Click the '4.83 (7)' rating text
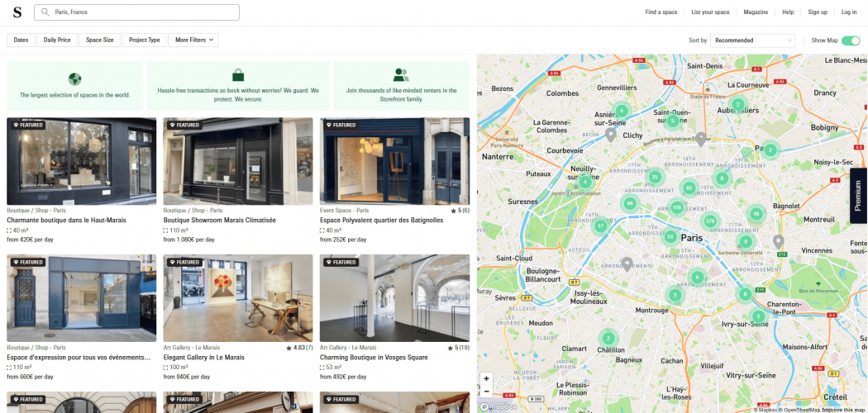The height and width of the screenshot is (413, 868). (x=299, y=348)
